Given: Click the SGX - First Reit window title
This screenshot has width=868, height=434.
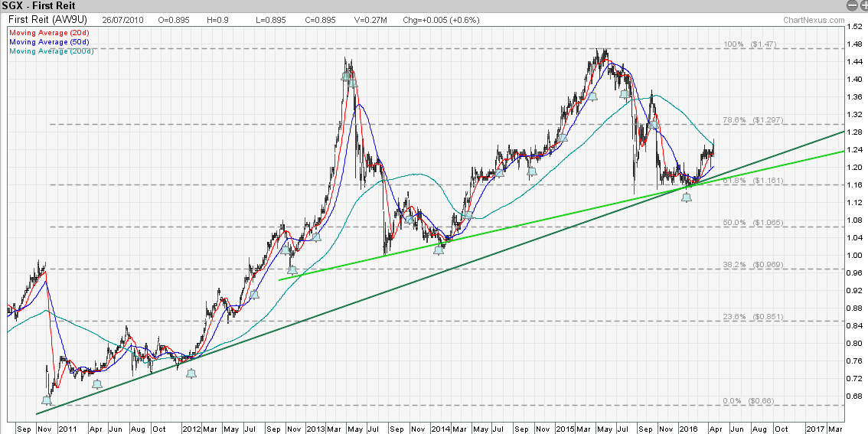Looking at the screenshot, I should (x=39, y=5).
